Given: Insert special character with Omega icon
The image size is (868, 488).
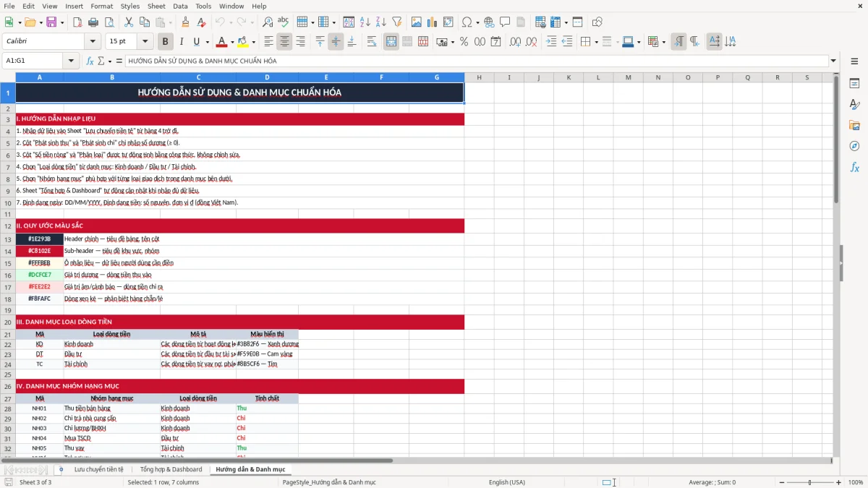Looking at the screenshot, I should [x=466, y=22].
